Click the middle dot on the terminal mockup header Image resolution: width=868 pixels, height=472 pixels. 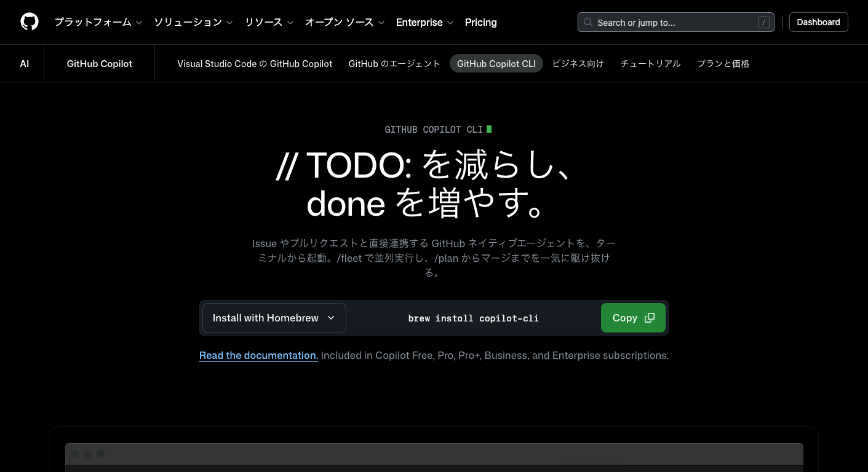click(x=88, y=454)
